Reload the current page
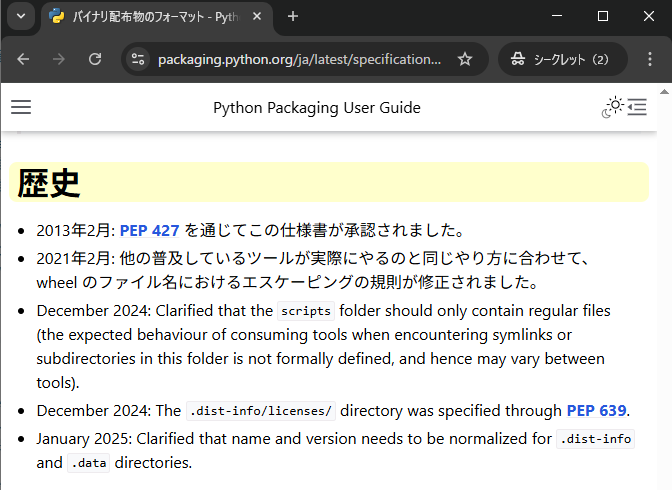Viewport: 672px width, 490px height. [95, 59]
